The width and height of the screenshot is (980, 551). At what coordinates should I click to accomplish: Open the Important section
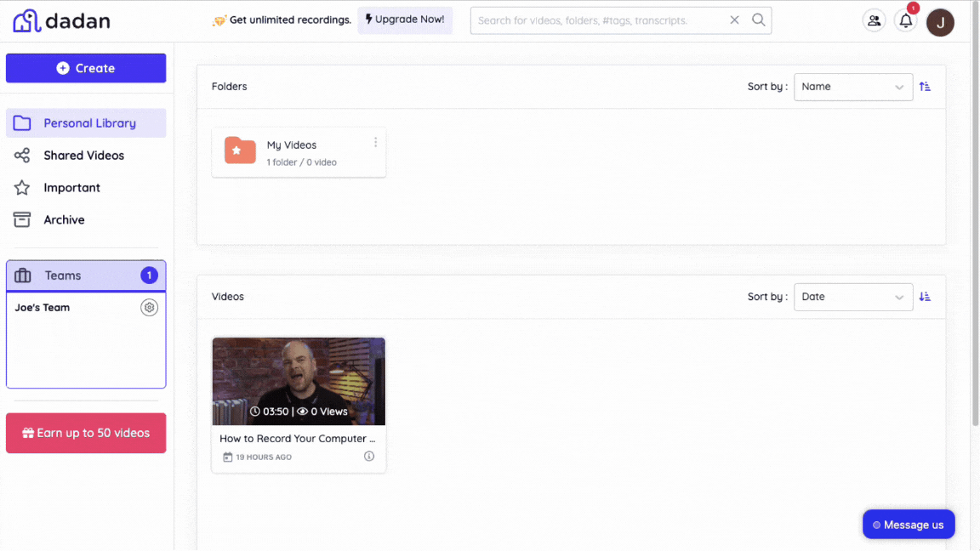coord(72,187)
